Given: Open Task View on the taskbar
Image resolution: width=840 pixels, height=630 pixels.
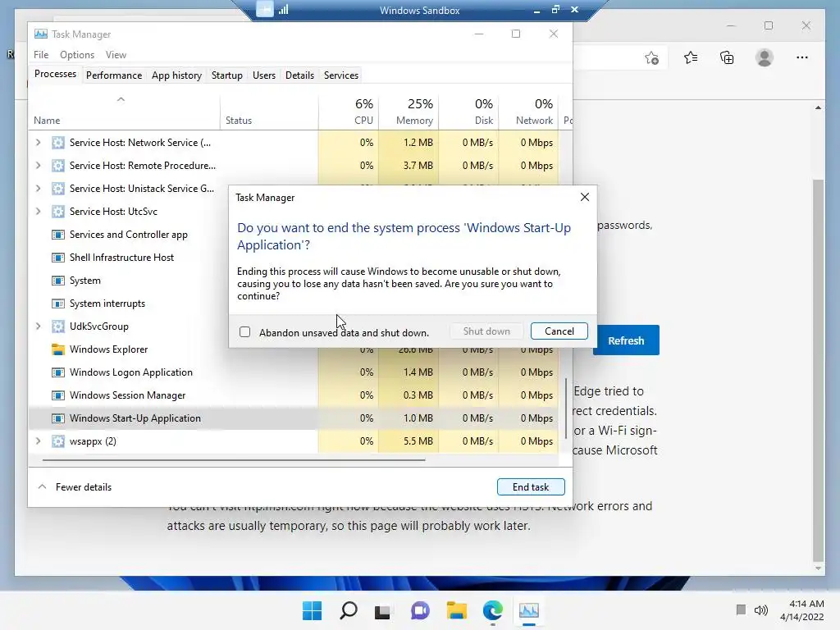Looking at the screenshot, I should (382, 611).
